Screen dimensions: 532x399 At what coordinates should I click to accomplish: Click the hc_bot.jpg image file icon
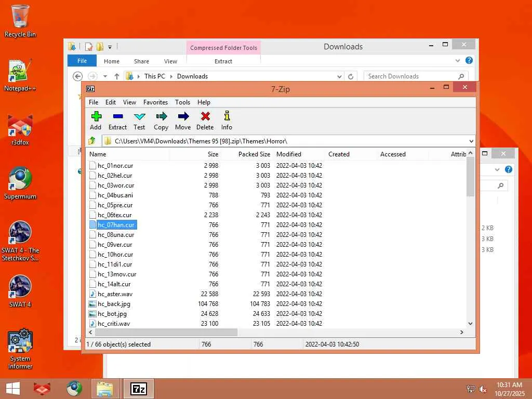[x=92, y=313]
